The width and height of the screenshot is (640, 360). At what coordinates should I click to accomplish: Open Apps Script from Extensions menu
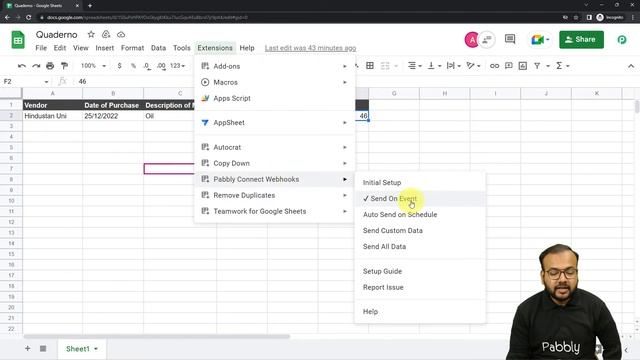[274, 98]
